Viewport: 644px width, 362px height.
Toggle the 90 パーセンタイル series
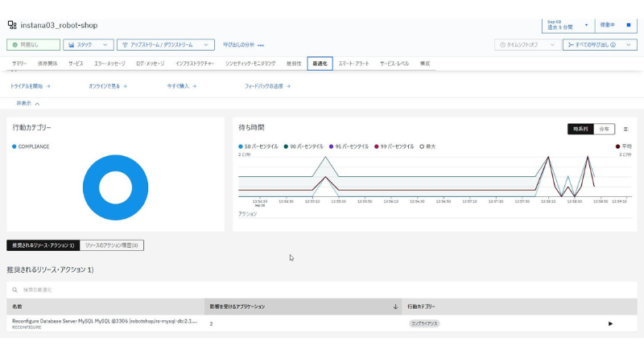click(x=303, y=146)
